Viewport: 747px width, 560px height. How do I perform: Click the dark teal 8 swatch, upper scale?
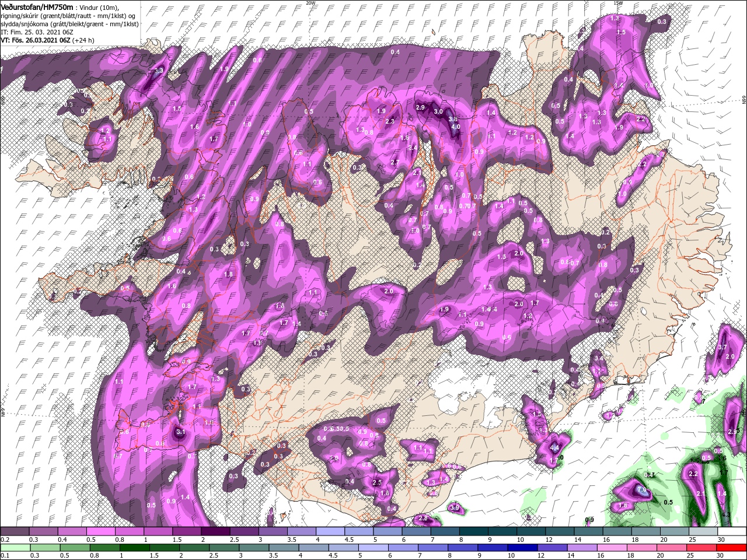(473, 531)
